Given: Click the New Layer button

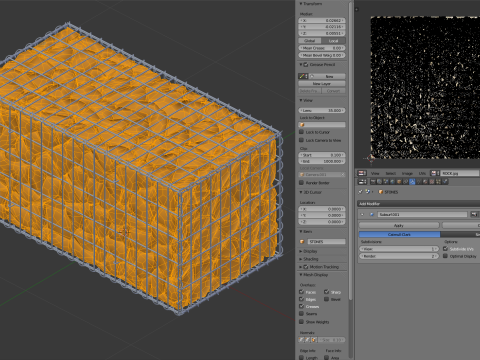Looking at the screenshot, I should click(322, 84).
